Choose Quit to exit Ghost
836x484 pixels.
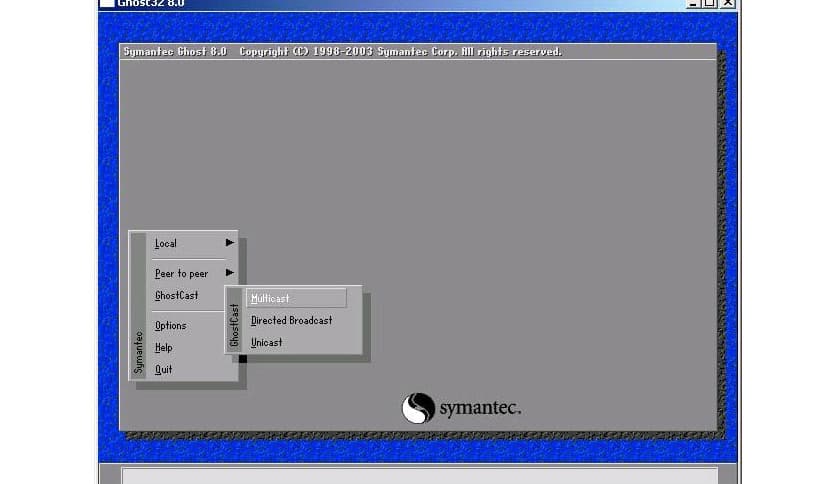[x=164, y=369]
